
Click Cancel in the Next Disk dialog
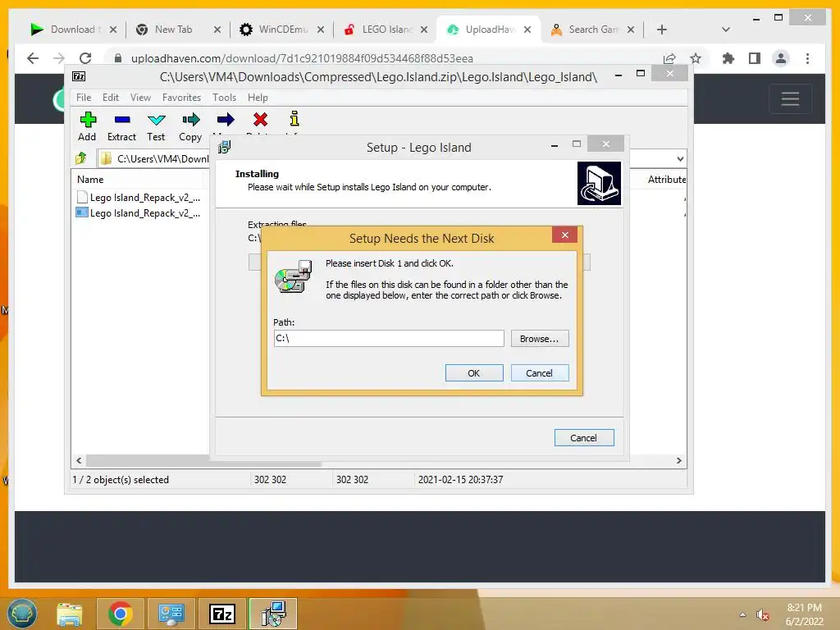(x=540, y=373)
